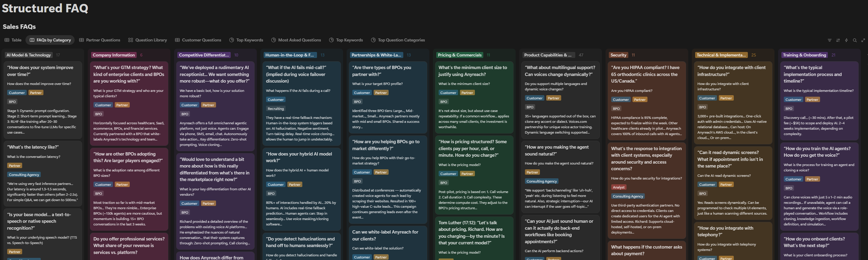Open the database search icon
Screen dimensions: 868x260
tap(855, 40)
